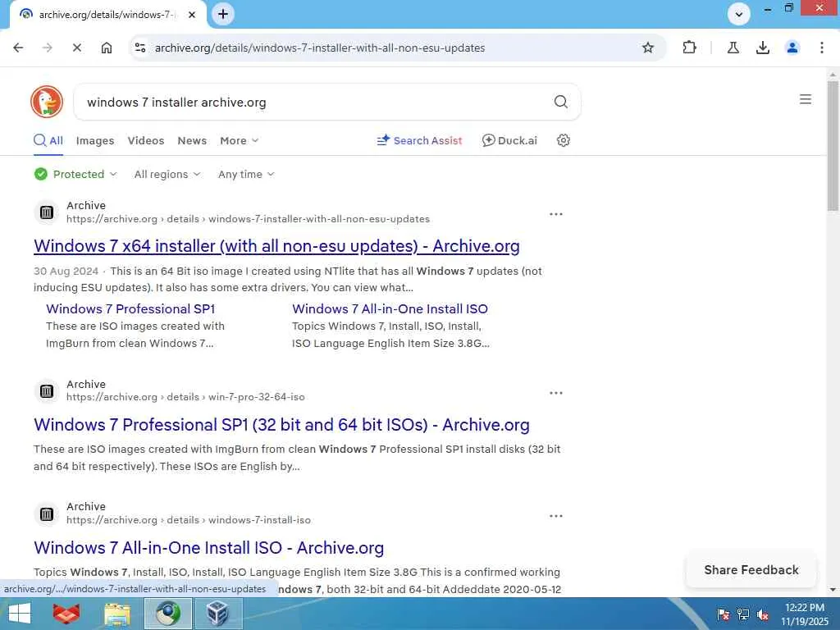Open search settings gear icon
The height and width of the screenshot is (630, 840).
563,140
